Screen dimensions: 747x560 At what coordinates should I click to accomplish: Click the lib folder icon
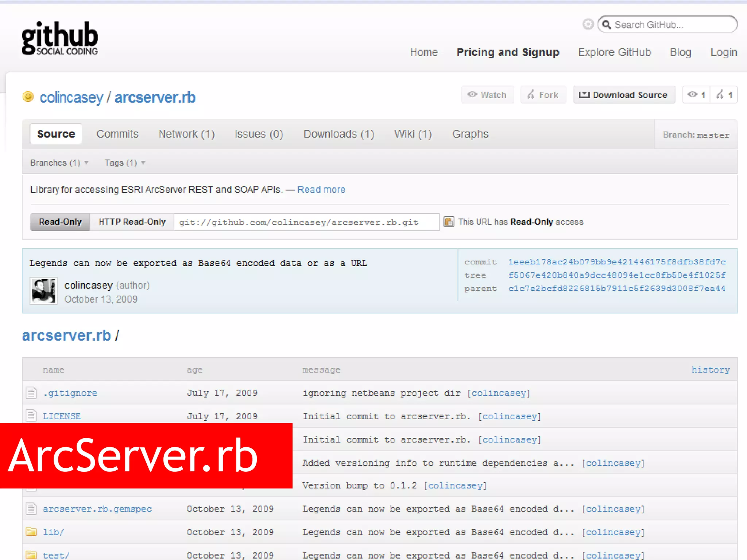coord(31,532)
